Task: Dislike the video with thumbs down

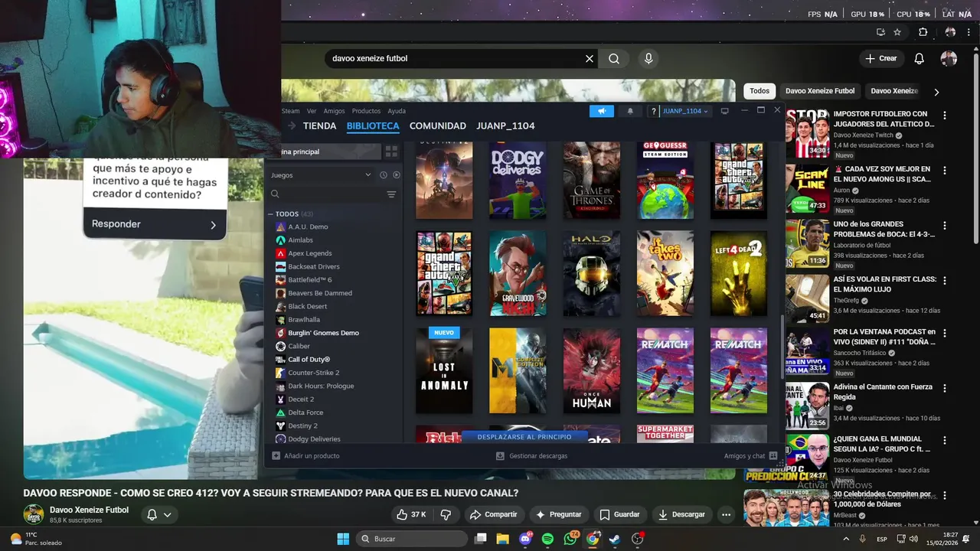Action: [446, 514]
